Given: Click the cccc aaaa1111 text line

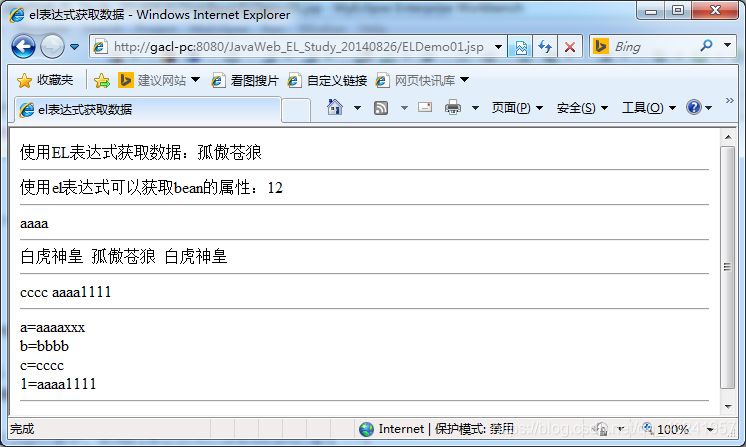Looking at the screenshot, I should (x=66, y=292).
